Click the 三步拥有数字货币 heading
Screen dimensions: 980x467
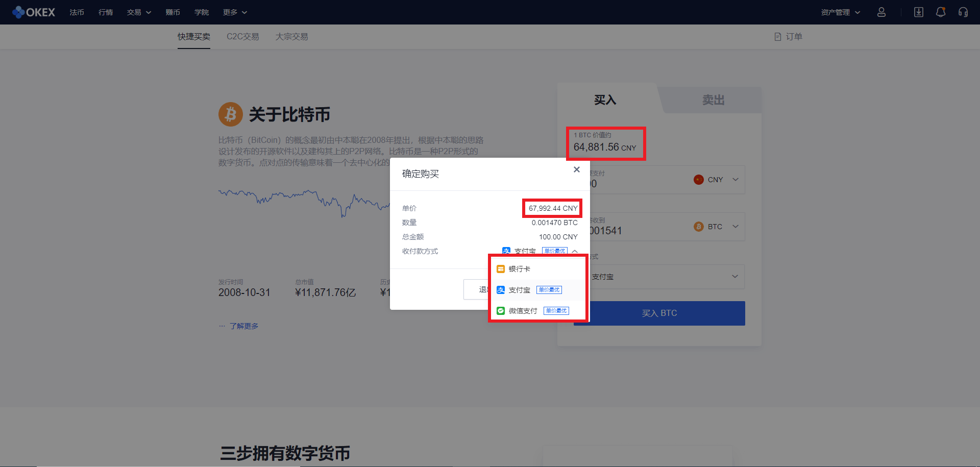pos(285,453)
